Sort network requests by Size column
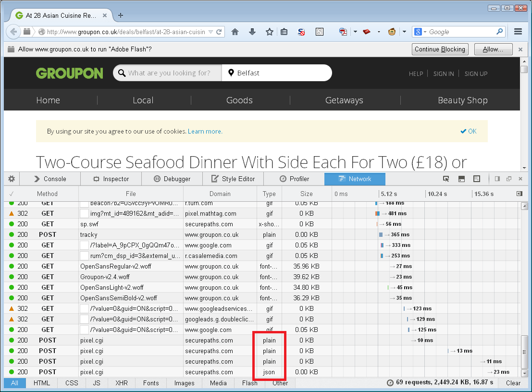 tap(307, 194)
